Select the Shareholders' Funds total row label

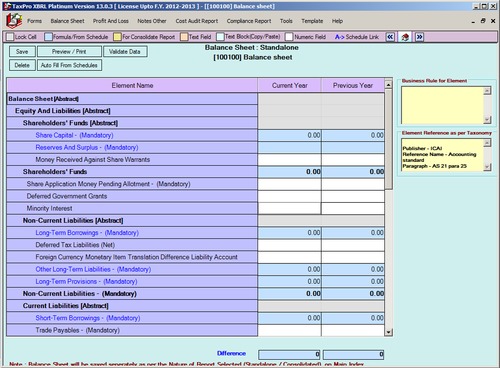click(132, 172)
